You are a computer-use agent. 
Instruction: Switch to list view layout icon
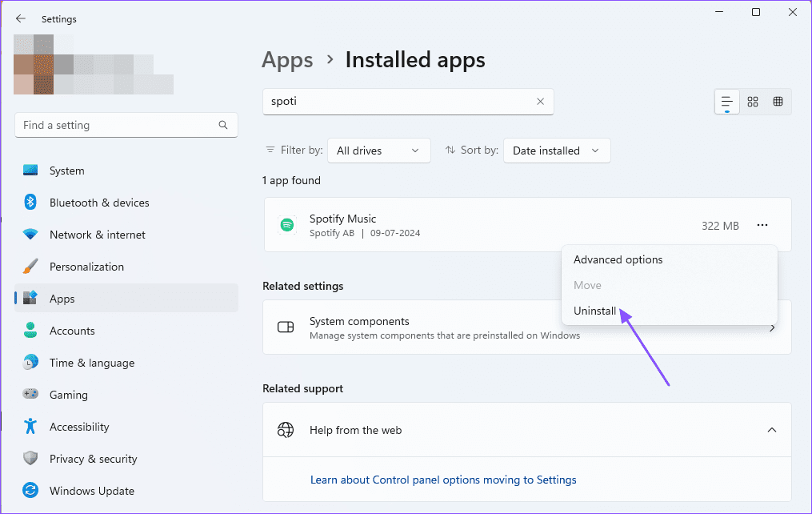point(727,102)
